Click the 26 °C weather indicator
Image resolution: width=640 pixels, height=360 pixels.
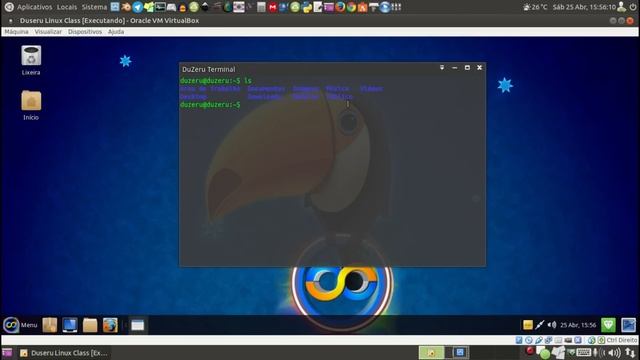[x=535, y=7]
